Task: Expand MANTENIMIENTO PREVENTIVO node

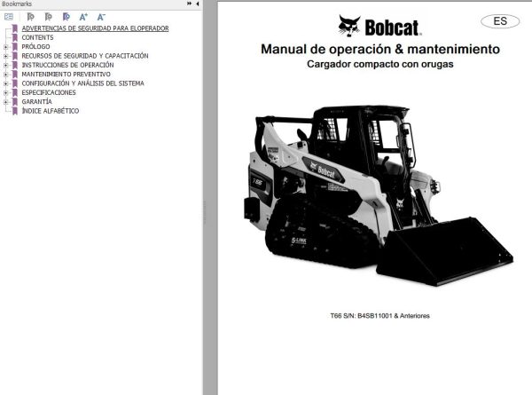Action: click(5, 75)
